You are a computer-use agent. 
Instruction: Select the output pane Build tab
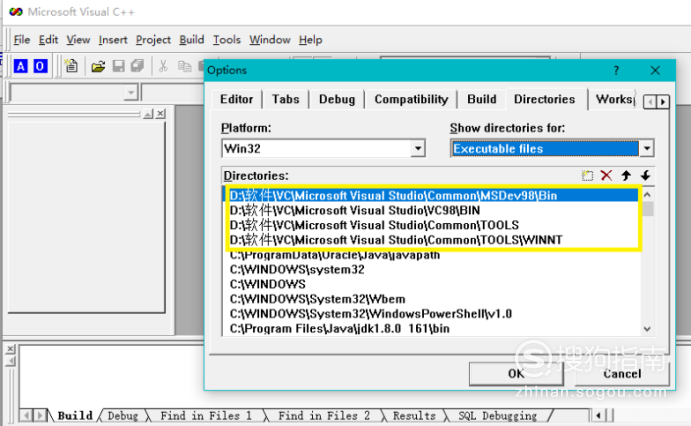[x=75, y=415]
